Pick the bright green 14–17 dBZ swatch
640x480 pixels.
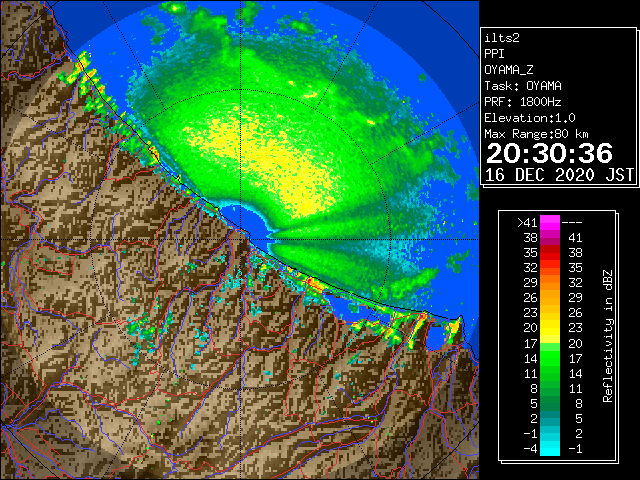550,358
